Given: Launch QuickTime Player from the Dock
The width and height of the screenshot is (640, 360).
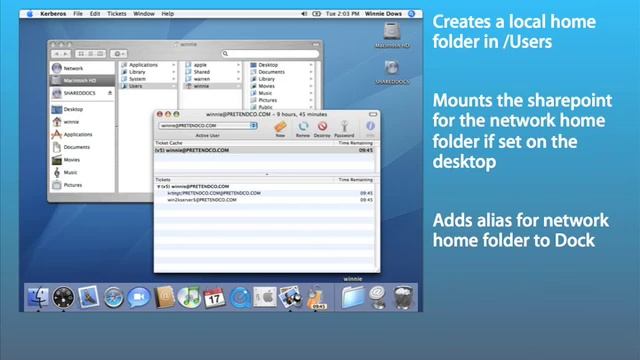Looking at the screenshot, I should click(240, 297).
